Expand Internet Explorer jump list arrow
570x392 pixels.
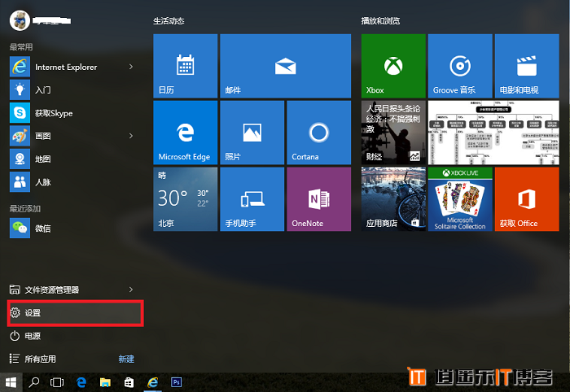click(x=131, y=67)
